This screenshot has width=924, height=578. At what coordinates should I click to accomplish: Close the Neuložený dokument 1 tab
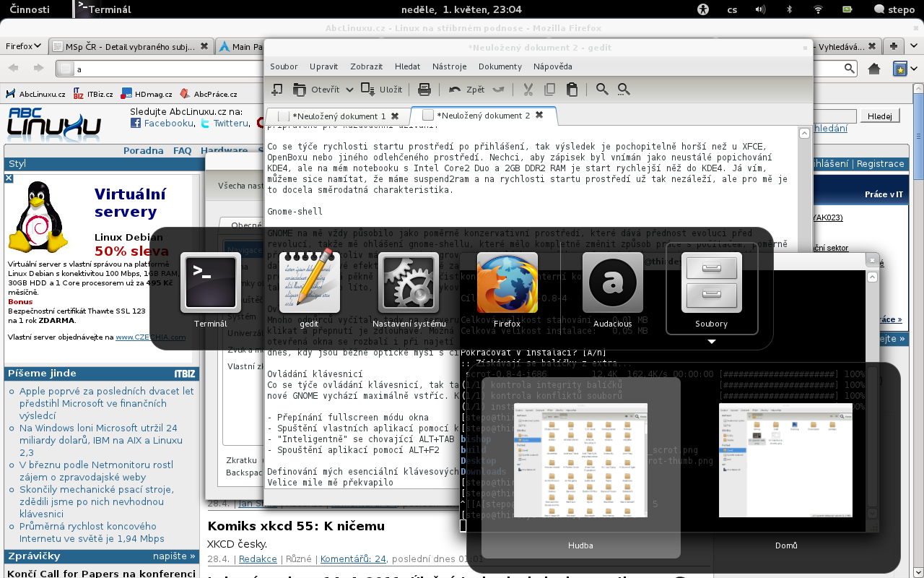pos(395,116)
